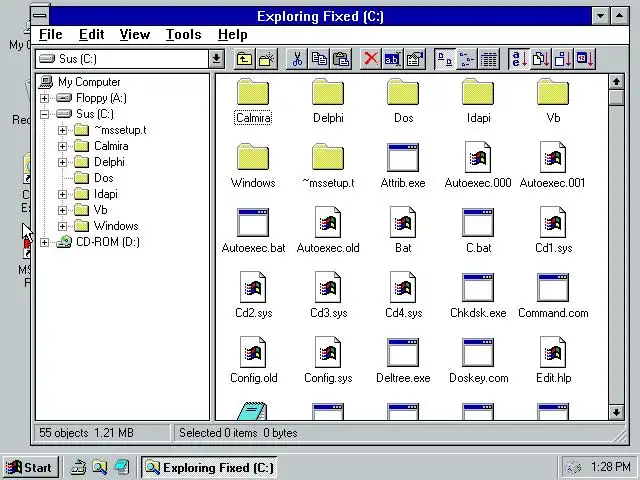Paste from clipboard using the toolbar icon
The image size is (640, 480).
[341, 59]
